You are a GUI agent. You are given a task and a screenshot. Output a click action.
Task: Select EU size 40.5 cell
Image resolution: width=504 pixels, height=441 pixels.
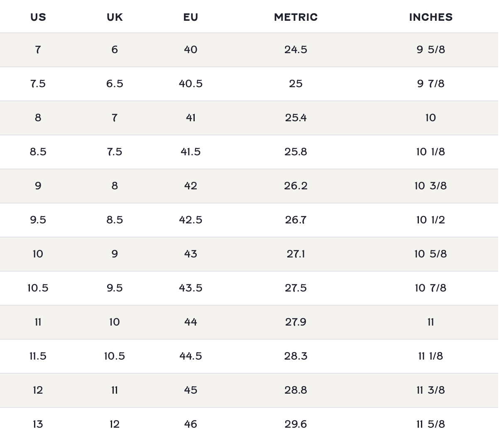(191, 84)
